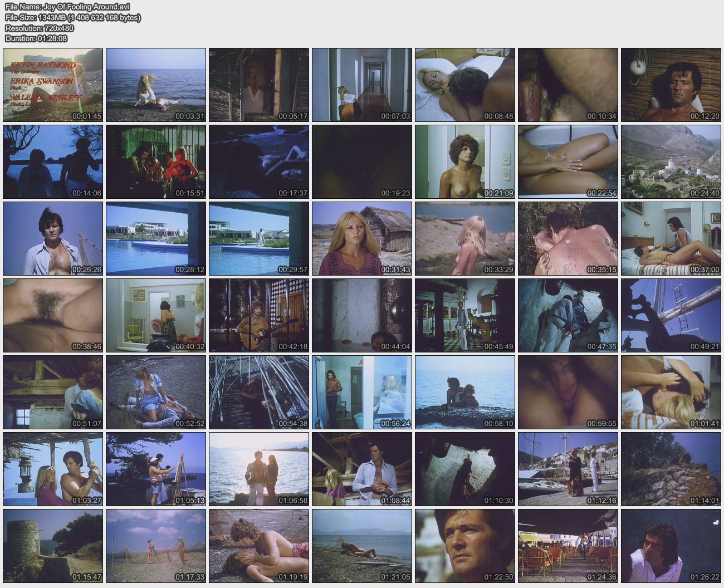
Task: Select the Duration 01:28:08 text
Action: point(36,38)
